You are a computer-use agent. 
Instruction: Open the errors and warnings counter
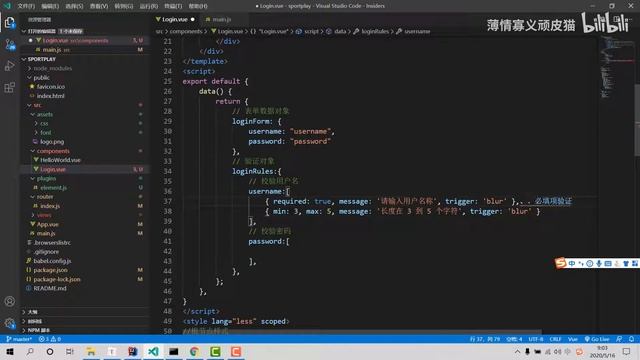click(x=49, y=339)
